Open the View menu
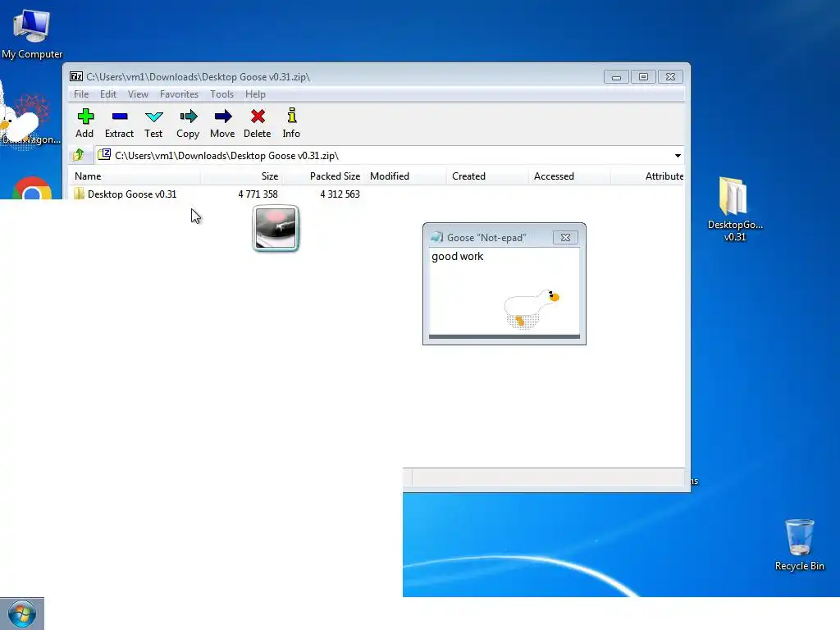The width and height of the screenshot is (840, 630). (x=138, y=94)
